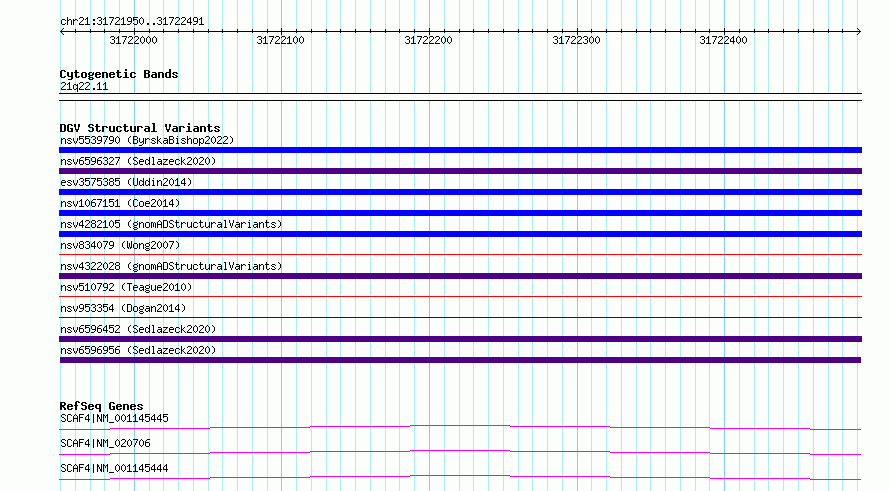
Task: Click the purple bar under nsv6596327
Action: tap(460, 171)
